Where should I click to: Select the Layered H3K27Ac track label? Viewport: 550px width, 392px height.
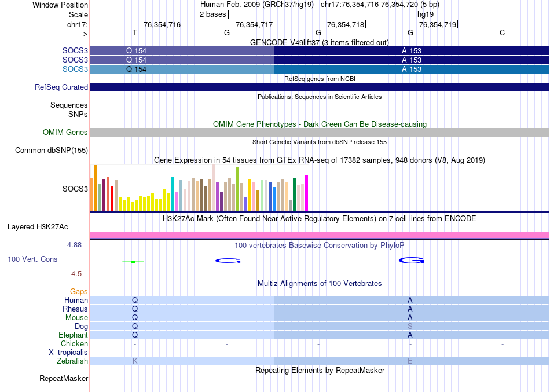click(x=38, y=227)
